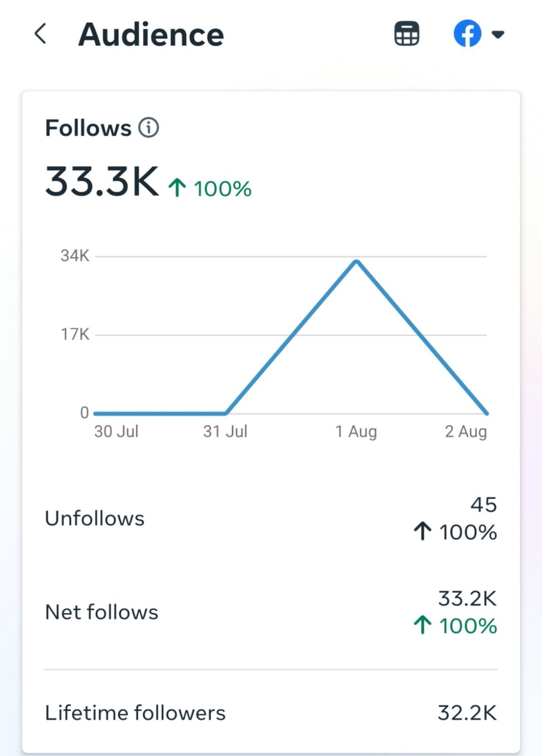The height and width of the screenshot is (756, 542).
Task: Tap the back arrow beside Audience
Action: pos(41,34)
